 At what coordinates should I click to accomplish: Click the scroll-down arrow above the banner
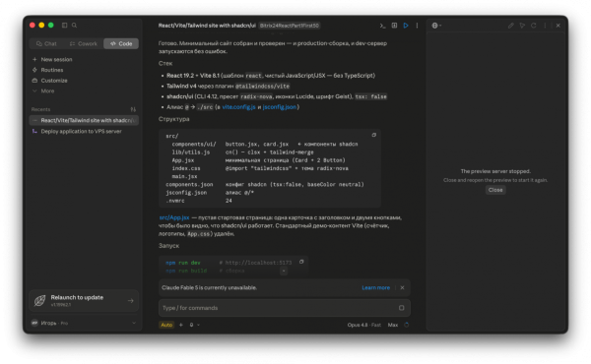[x=284, y=271]
